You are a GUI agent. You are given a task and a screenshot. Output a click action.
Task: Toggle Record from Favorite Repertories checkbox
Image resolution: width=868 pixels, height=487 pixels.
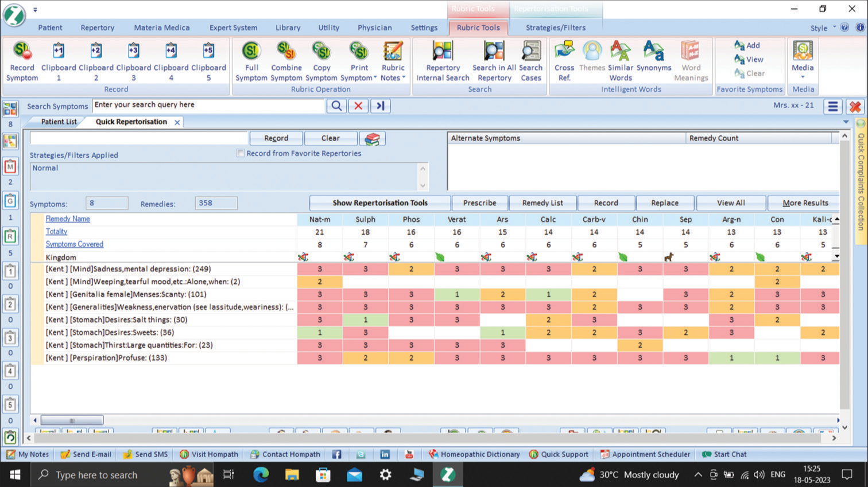click(241, 153)
